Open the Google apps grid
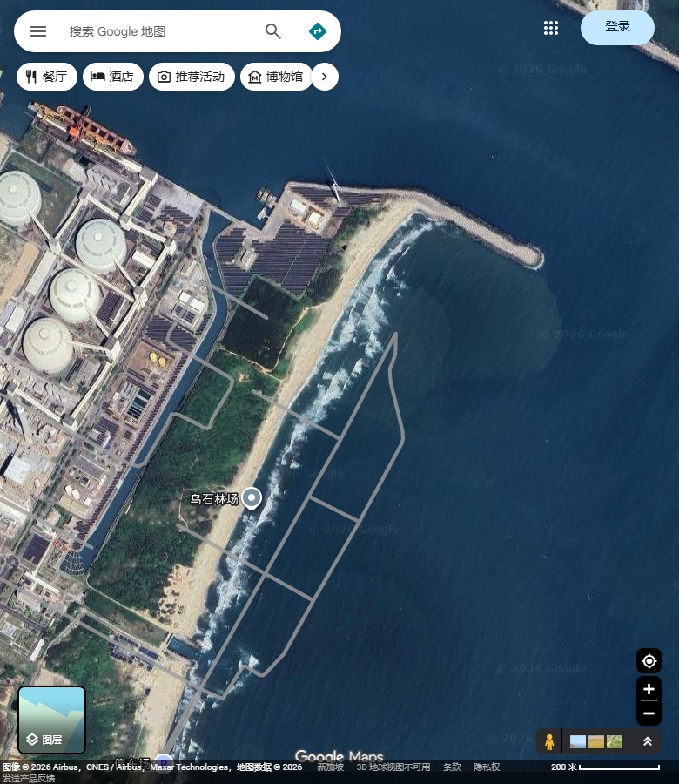 (x=550, y=28)
